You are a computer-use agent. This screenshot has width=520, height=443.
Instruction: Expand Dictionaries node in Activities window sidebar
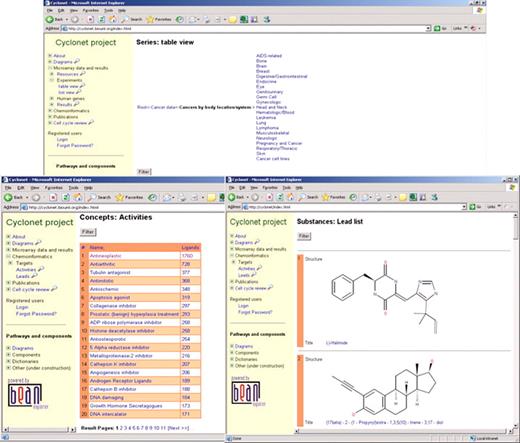pyautogui.click(x=8, y=361)
